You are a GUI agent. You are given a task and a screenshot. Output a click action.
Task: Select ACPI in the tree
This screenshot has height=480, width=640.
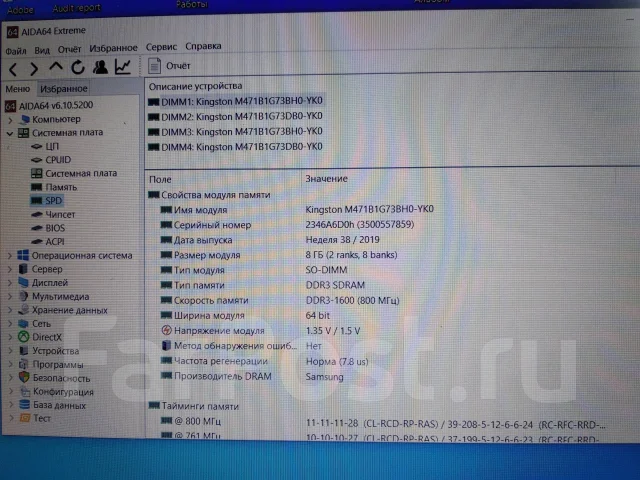coord(48,242)
